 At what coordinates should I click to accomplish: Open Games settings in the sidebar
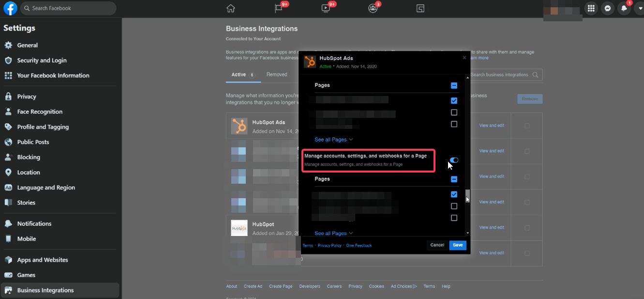[60, 275]
